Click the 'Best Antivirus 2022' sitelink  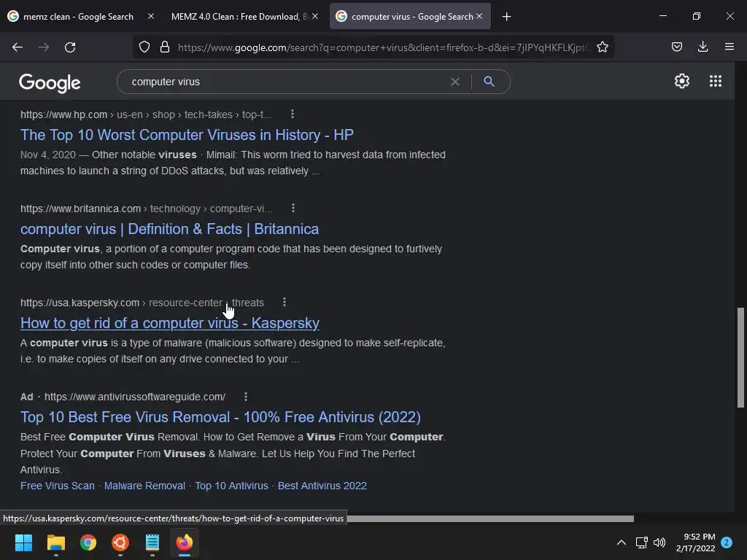(322, 486)
